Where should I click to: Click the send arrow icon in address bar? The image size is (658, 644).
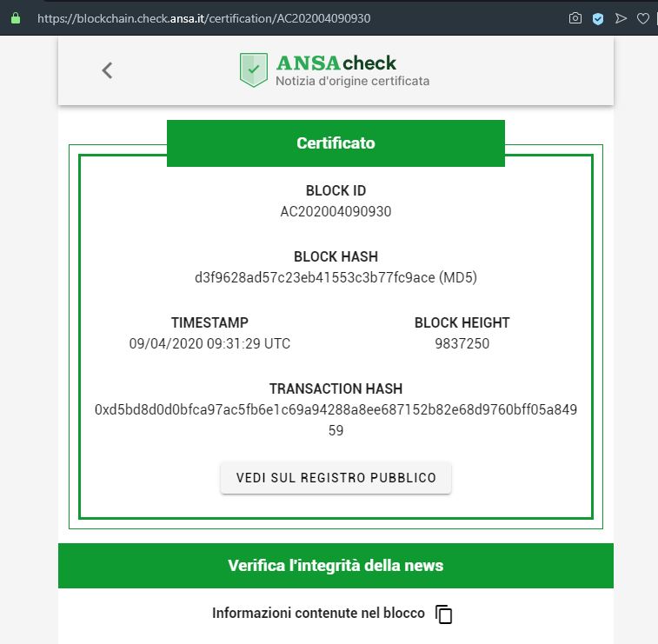tap(621, 18)
